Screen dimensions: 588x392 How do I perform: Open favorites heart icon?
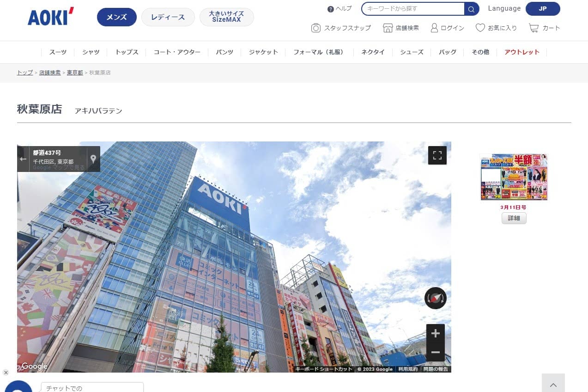click(x=480, y=28)
